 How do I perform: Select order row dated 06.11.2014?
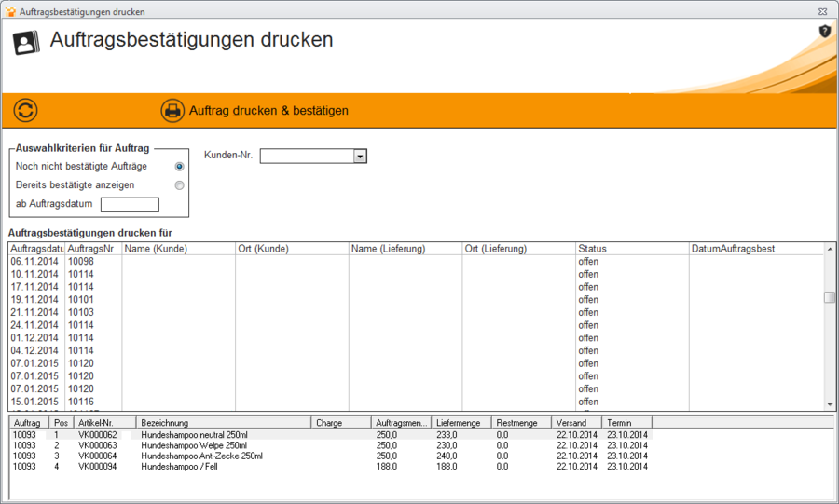(416, 262)
